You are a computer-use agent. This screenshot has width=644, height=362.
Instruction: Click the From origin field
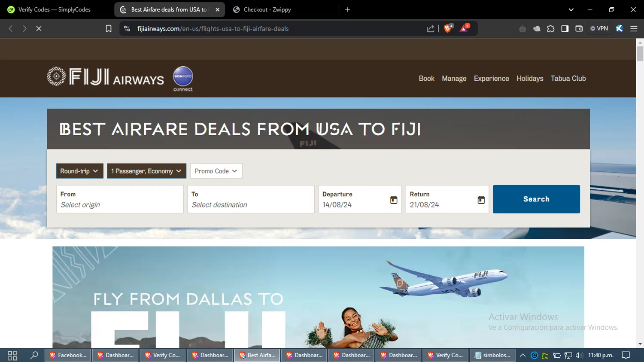coord(120,199)
